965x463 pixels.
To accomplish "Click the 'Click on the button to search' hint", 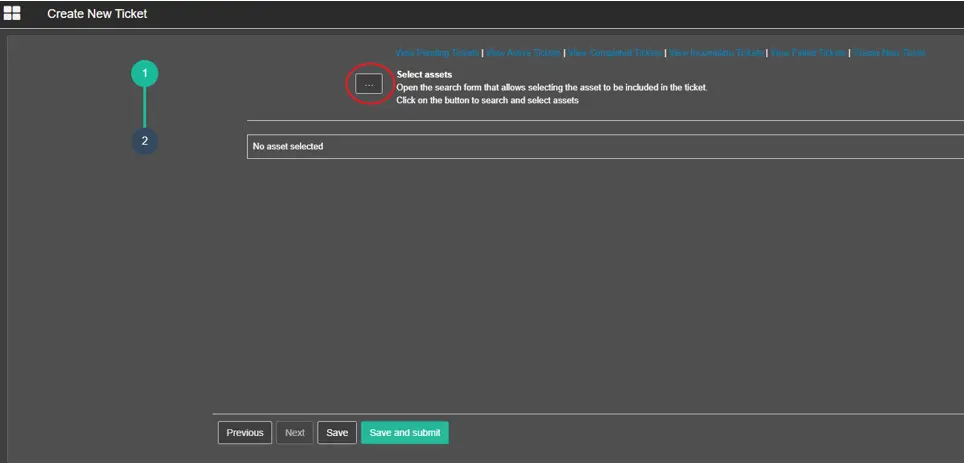I will (x=487, y=100).
